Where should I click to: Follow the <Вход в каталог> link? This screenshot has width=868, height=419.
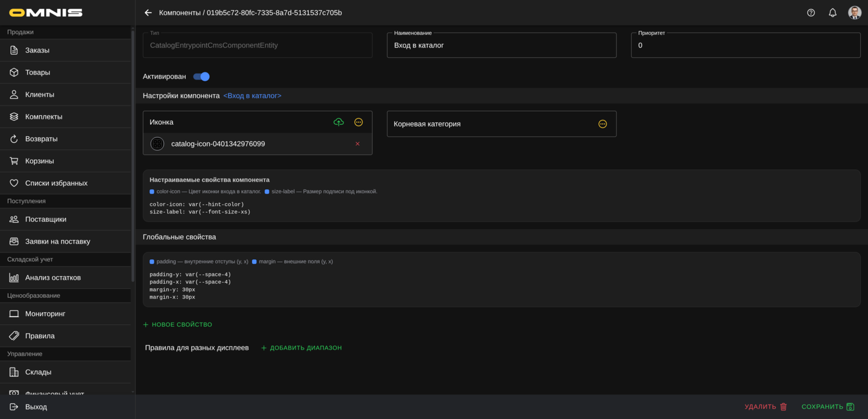[x=252, y=96]
